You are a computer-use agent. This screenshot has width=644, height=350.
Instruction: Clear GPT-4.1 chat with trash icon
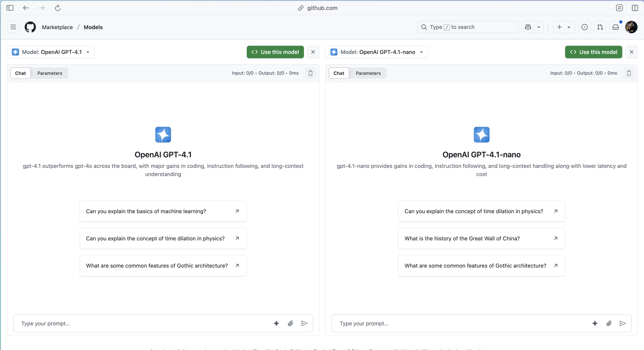pyautogui.click(x=311, y=73)
